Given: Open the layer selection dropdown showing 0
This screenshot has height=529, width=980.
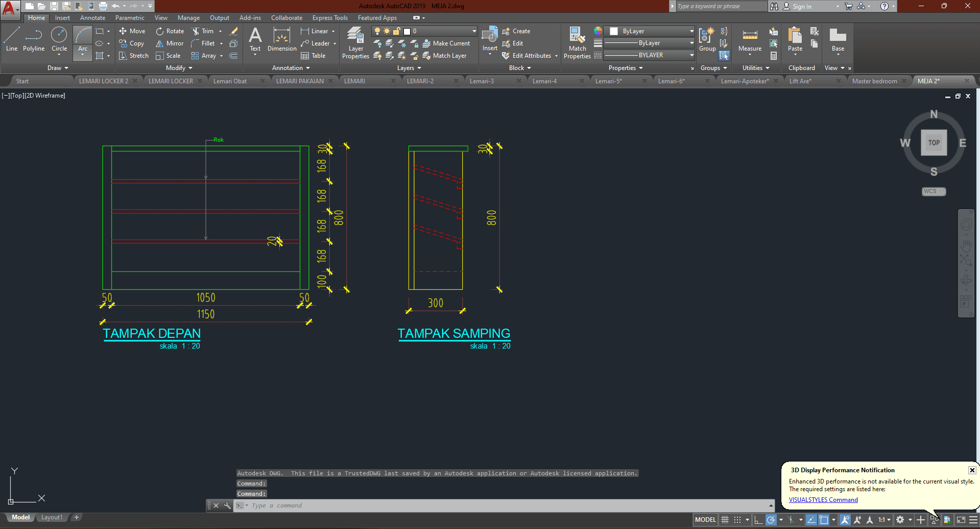Looking at the screenshot, I should [x=424, y=31].
